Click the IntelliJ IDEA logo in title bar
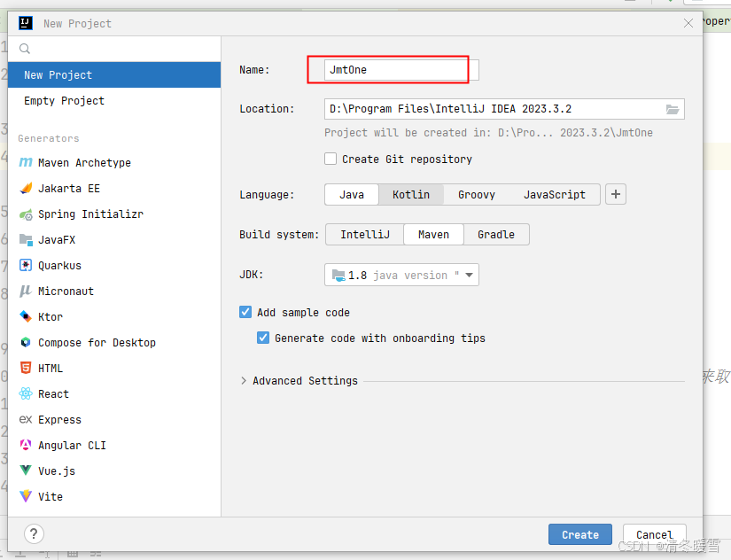Viewport: 731px width, 560px height. [x=26, y=23]
